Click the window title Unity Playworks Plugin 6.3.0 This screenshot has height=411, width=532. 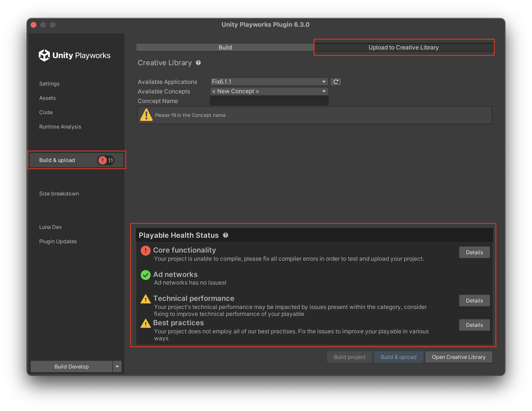tap(265, 25)
